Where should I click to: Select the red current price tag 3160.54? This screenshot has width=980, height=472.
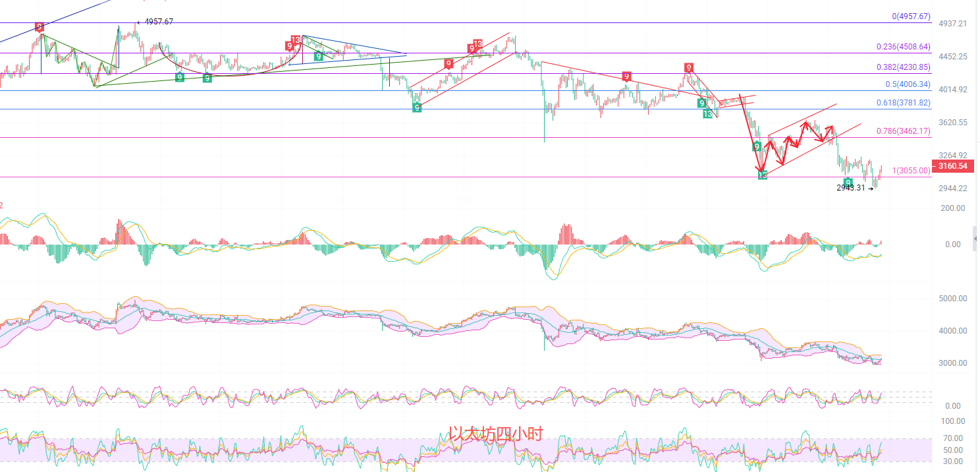click(952, 166)
